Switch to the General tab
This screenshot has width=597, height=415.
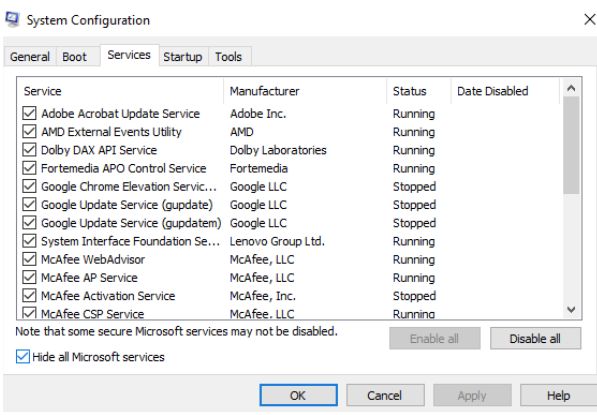30,57
